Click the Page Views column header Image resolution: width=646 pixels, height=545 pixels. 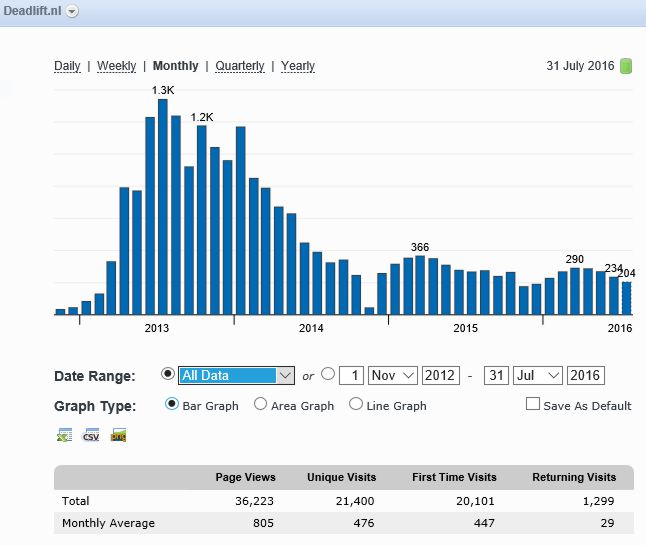(x=246, y=477)
